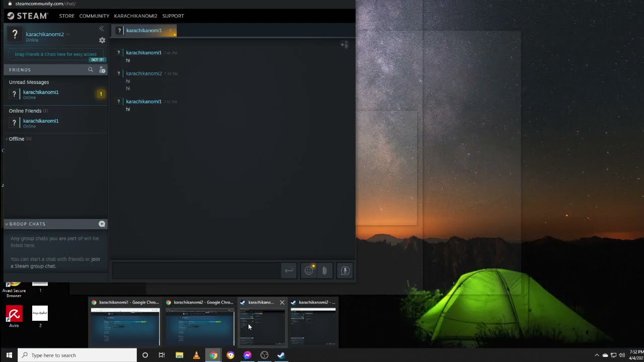Image resolution: width=644 pixels, height=362 pixels.
Task: Open the desktop file named 2
Action: [40, 317]
